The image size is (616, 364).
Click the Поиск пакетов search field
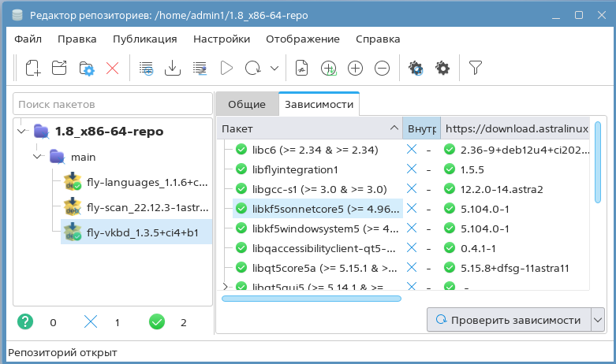coord(112,104)
